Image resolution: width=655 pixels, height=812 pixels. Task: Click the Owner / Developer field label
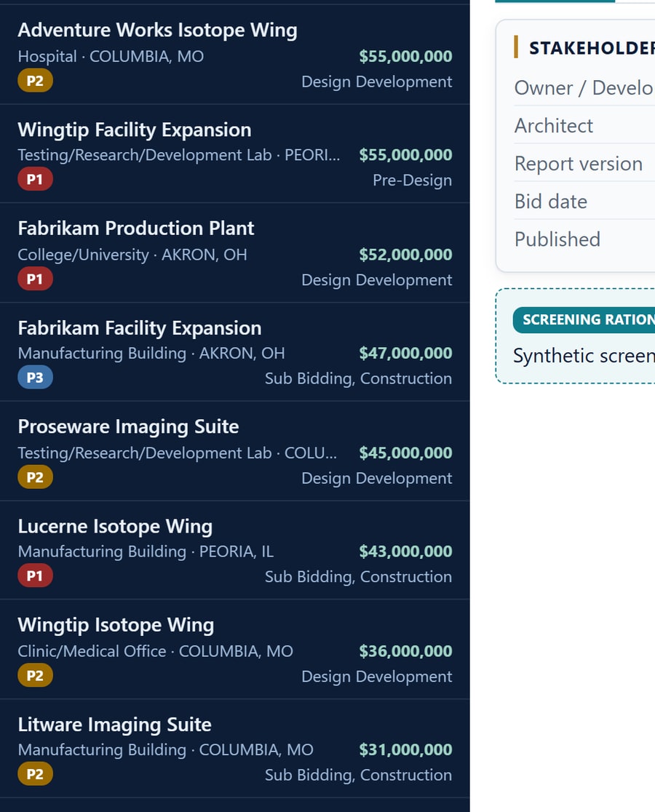(584, 87)
